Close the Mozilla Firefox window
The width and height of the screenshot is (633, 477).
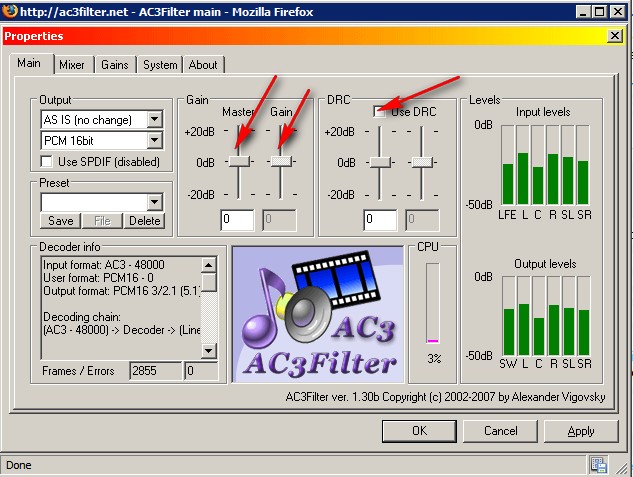click(618, 12)
